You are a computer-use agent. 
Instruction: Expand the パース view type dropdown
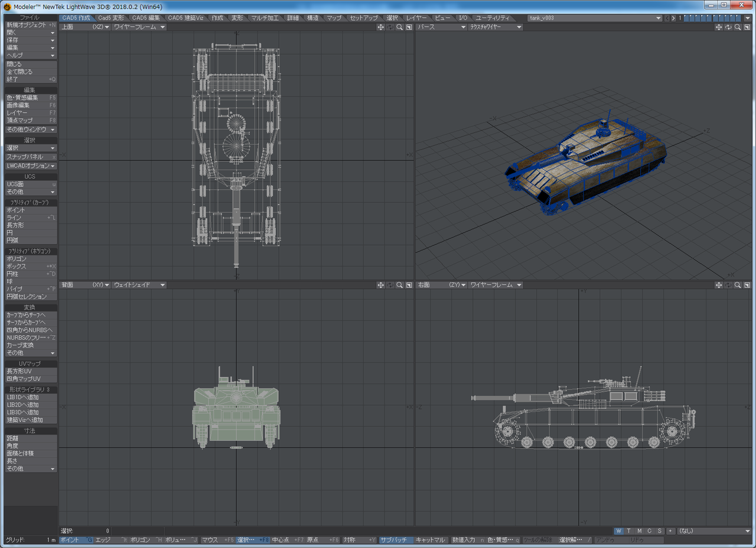click(x=442, y=27)
